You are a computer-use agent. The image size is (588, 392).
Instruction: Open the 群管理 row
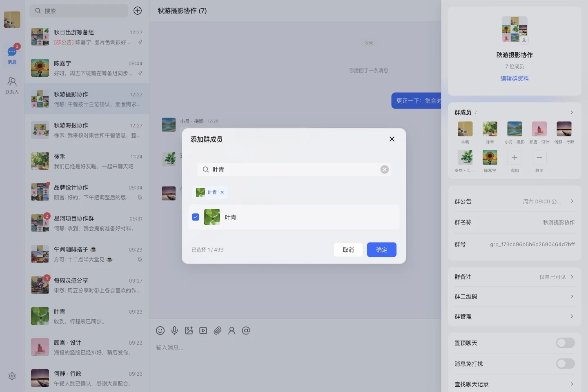click(x=514, y=316)
